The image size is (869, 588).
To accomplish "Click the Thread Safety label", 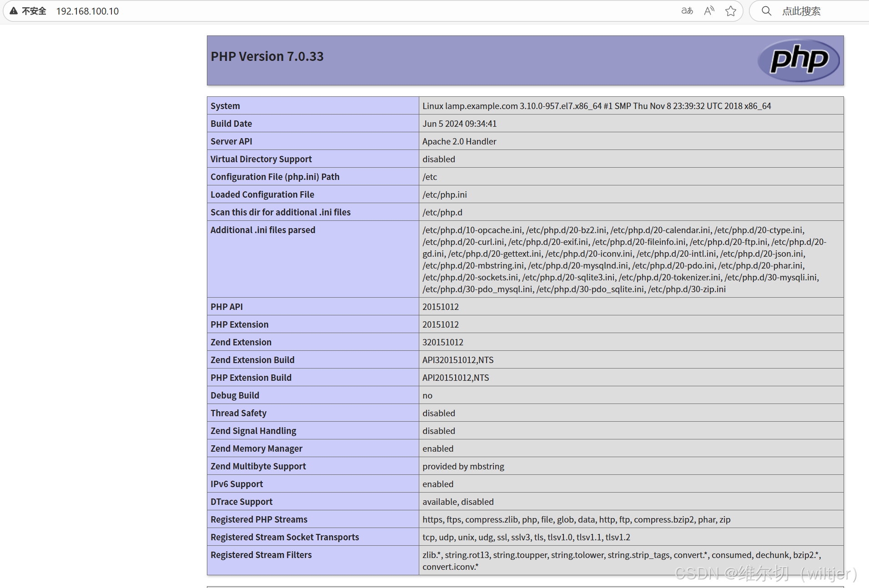I will tap(238, 413).
